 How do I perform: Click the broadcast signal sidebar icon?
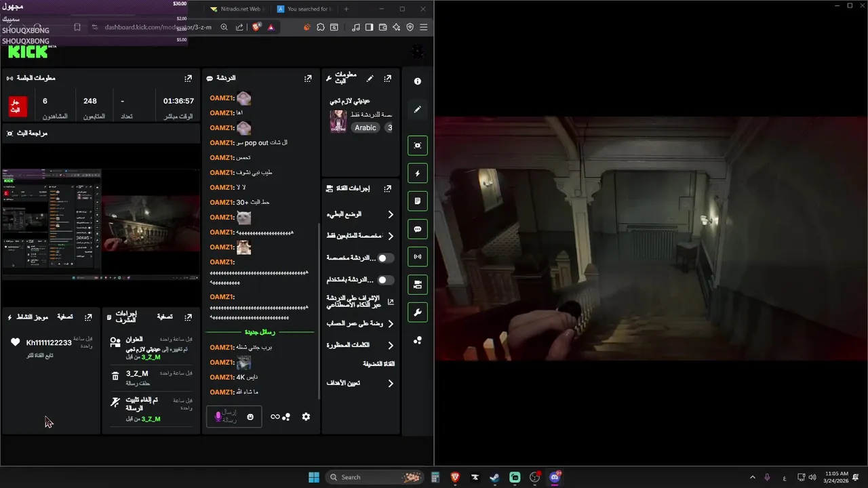pyautogui.click(x=418, y=257)
